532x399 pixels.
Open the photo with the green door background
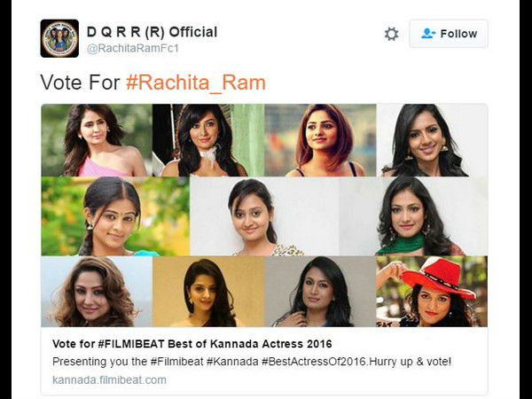207,140
